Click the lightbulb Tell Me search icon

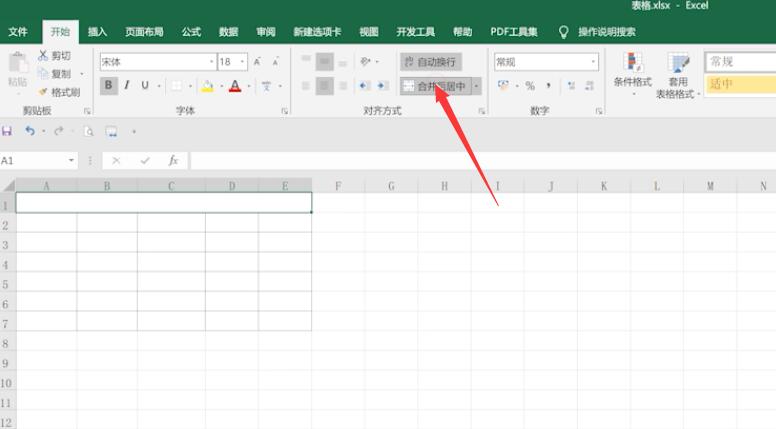click(x=563, y=32)
